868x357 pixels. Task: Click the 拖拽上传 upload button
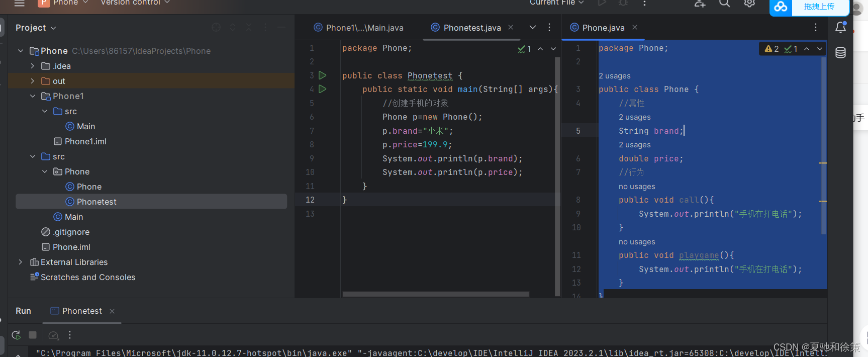(819, 7)
